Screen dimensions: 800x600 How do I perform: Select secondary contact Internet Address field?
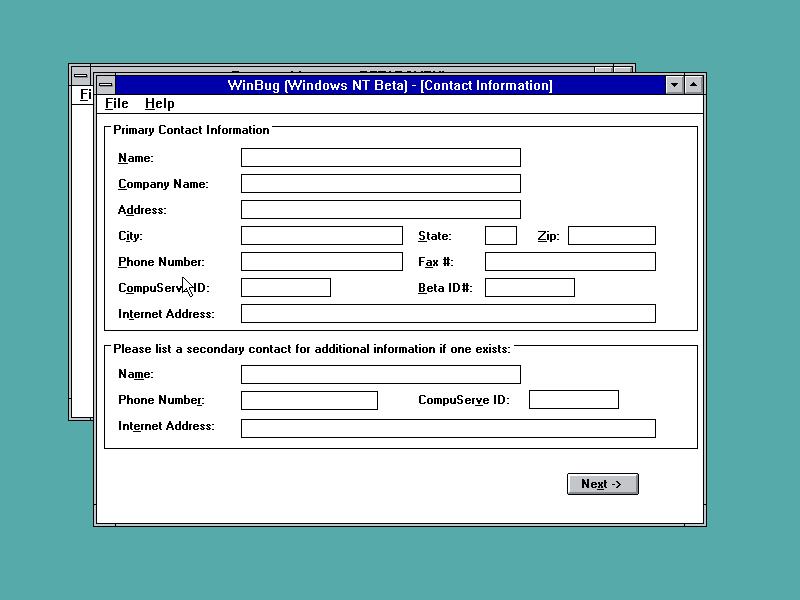[x=448, y=429]
